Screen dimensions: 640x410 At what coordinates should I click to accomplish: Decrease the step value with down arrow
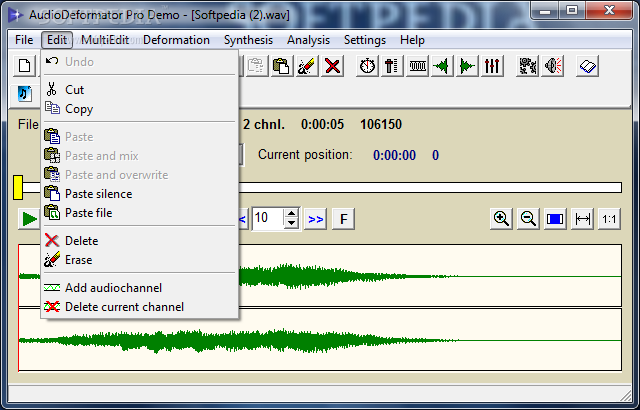click(x=291, y=224)
